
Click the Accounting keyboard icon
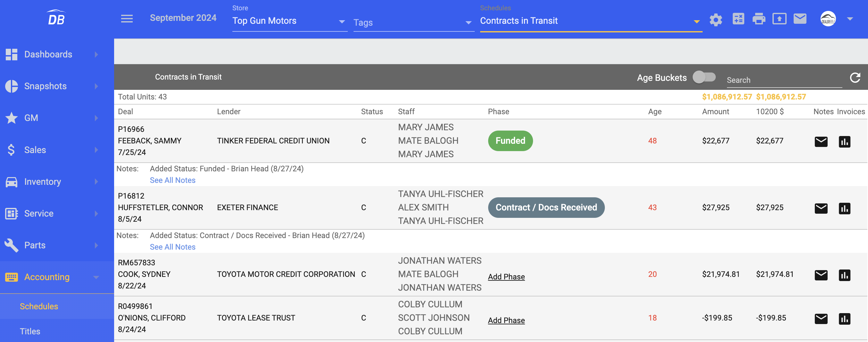12,277
